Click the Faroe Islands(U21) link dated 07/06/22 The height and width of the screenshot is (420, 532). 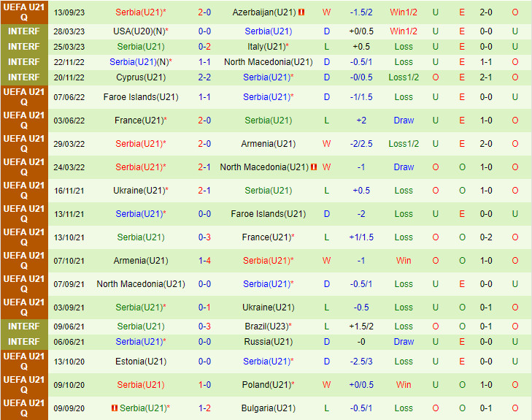click(140, 97)
